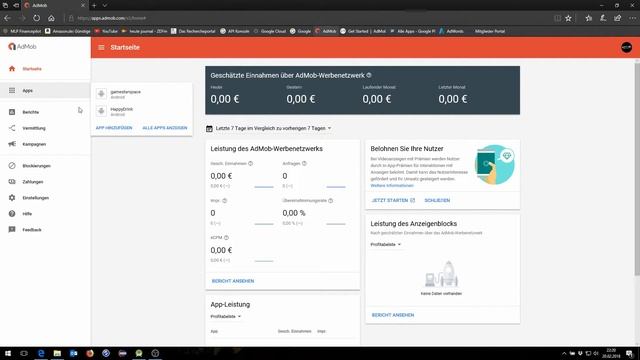
Task: Click APP HINZUFÜGEN link
Action: [114, 128]
